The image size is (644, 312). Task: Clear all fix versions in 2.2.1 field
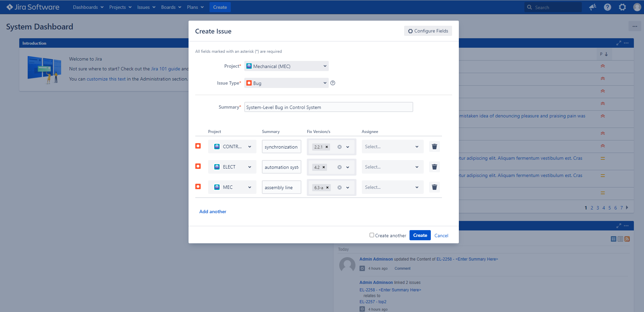pos(340,147)
